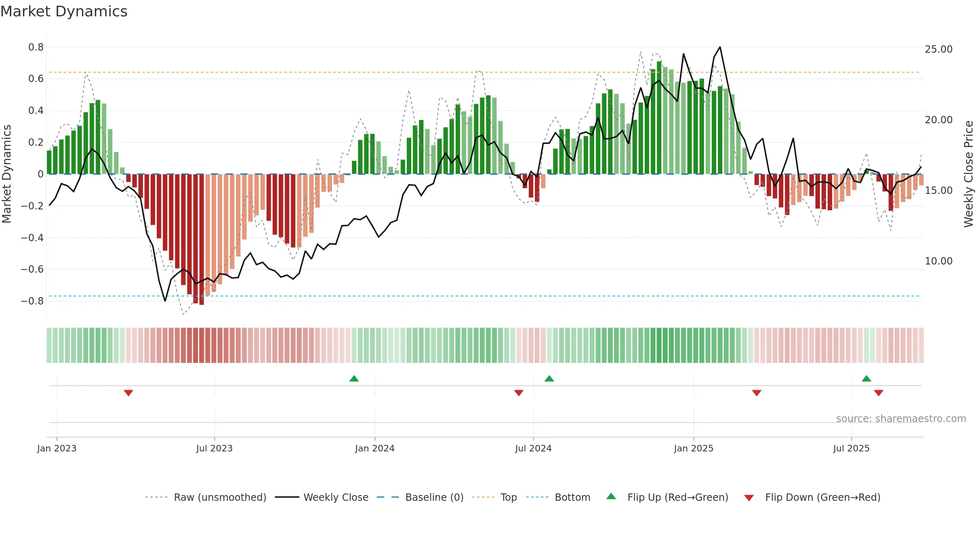
Task: Click the −0.8 left axis tick label
Action: coord(32,301)
